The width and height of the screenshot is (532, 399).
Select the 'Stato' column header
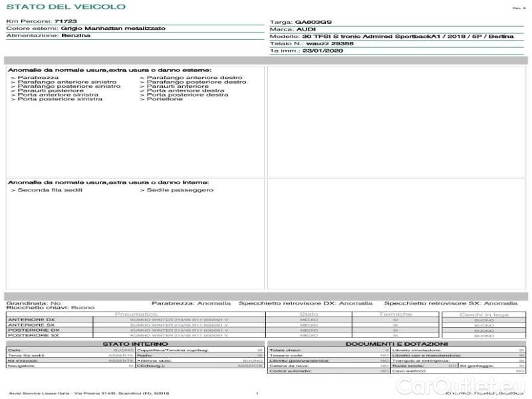pyautogui.click(x=309, y=314)
